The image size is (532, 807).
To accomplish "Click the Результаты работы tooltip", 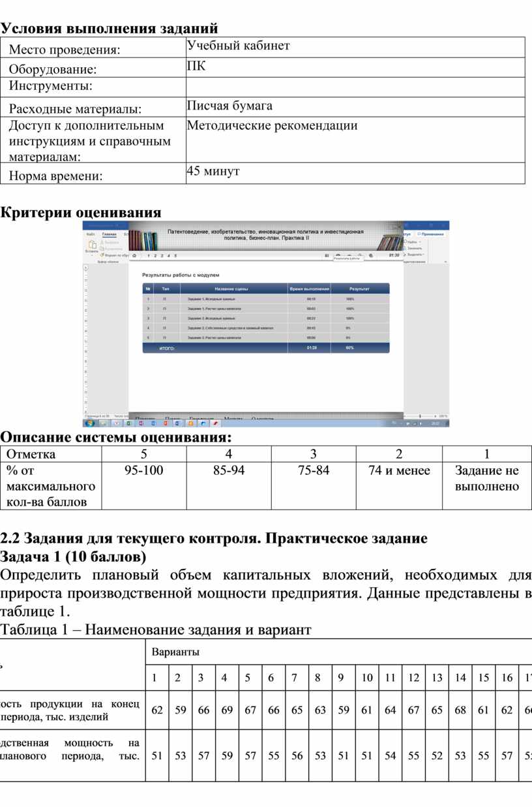I will coord(347,258).
